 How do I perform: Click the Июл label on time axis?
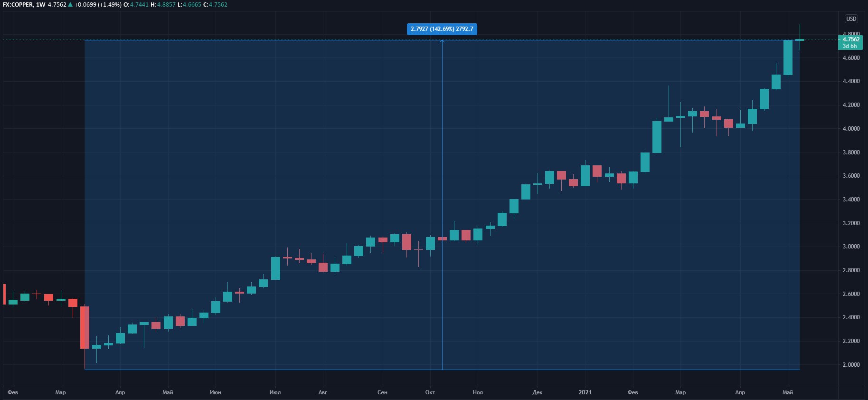275,392
